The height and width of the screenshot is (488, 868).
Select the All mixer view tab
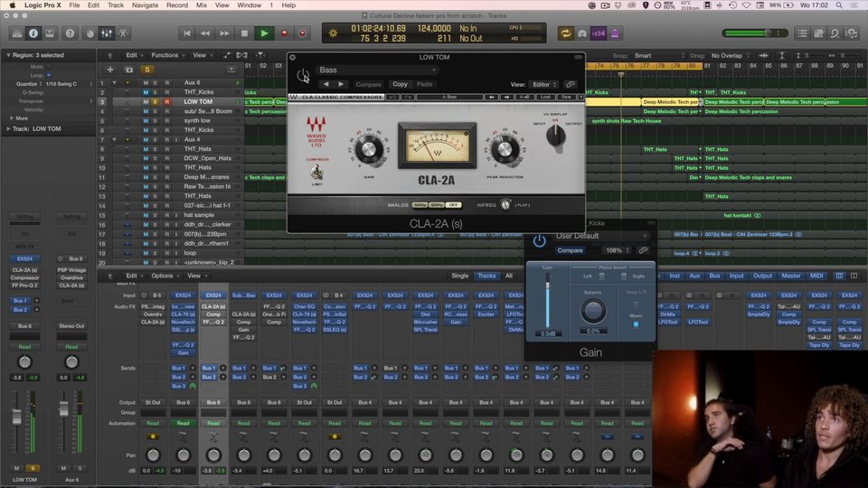click(x=509, y=276)
